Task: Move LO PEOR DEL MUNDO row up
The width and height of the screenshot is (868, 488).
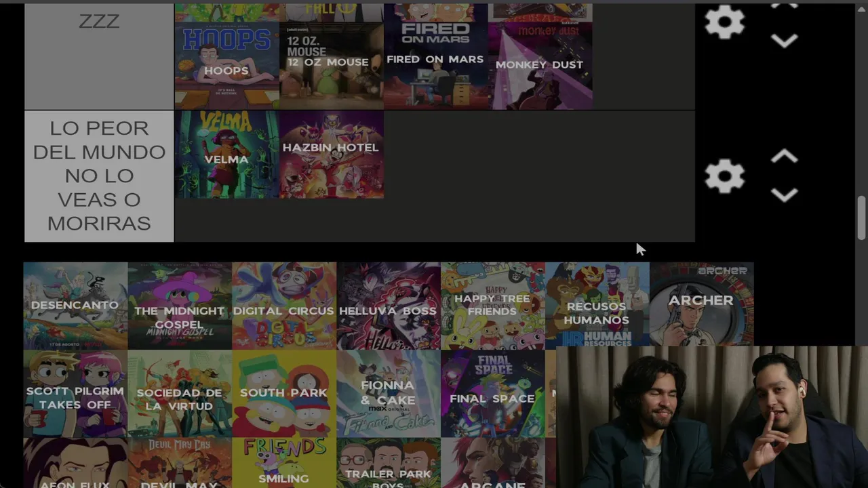Action: click(784, 157)
